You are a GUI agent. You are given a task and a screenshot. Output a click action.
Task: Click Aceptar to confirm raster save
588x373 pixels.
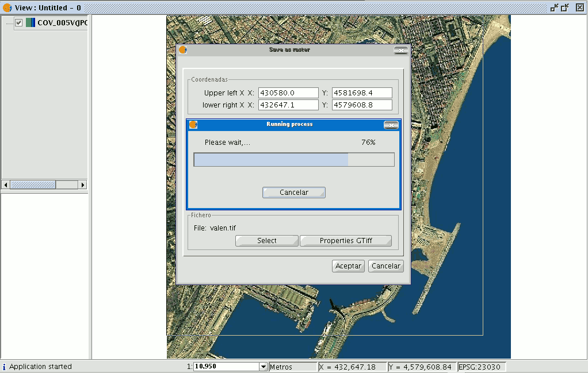pos(348,266)
